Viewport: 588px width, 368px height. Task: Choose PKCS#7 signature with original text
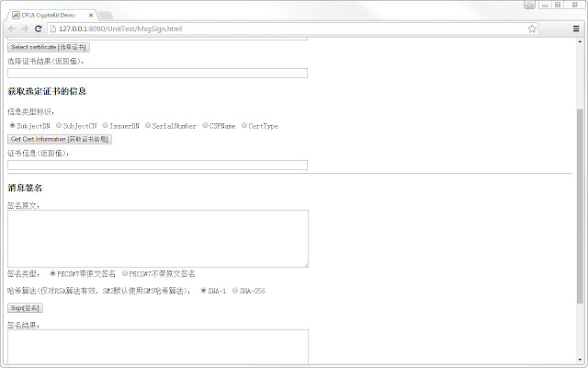click(x=52, y=273)
